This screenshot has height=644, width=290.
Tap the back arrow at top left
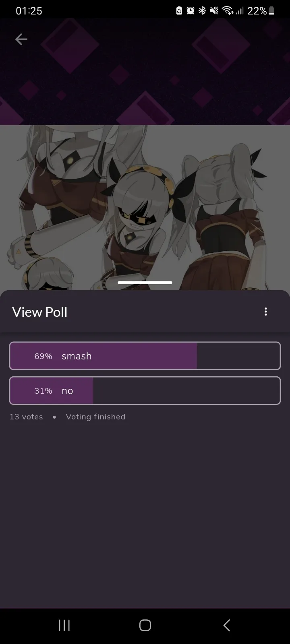(21, 39)
